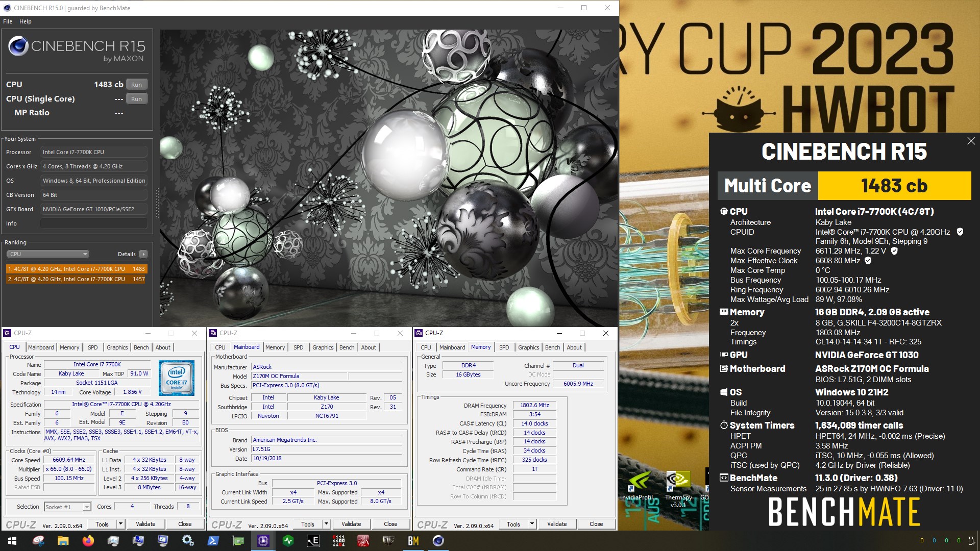This screenshot has height=551, width=980.
Task: Expand the Tools arrow in CPU-Z processor window
Action: 120,524
